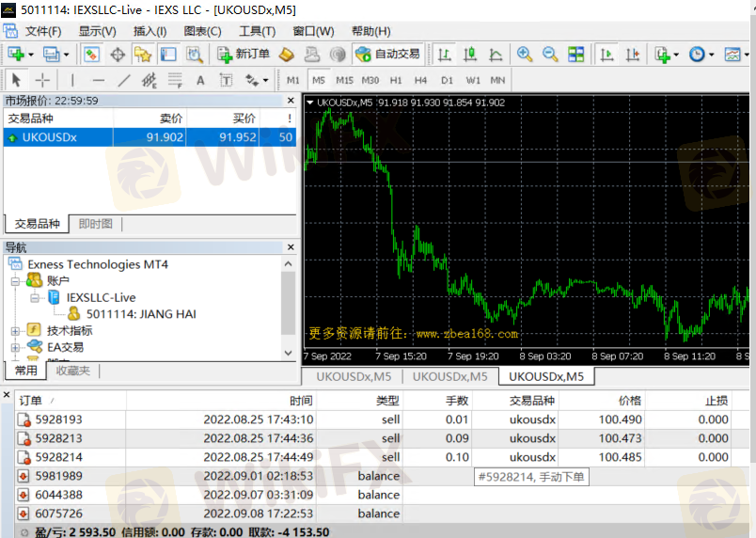Close the 导航 Navigator panel
Screen dimensions: 756x538
(x=291, y=247)
